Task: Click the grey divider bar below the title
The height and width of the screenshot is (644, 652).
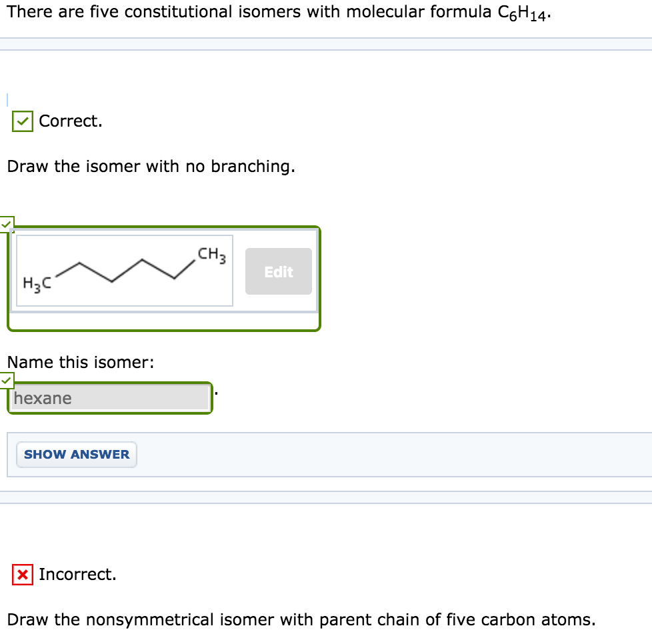Action: pos(326,45)
